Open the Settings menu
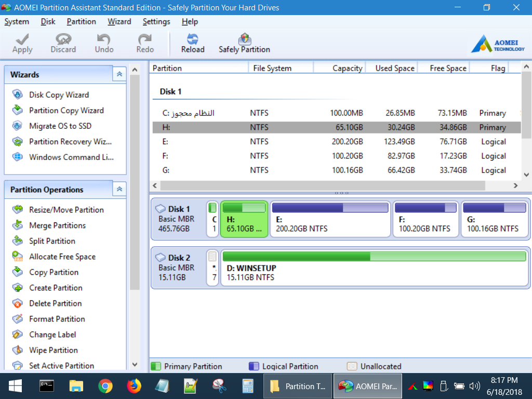This screenshot has height=399, width=532. 156,22
